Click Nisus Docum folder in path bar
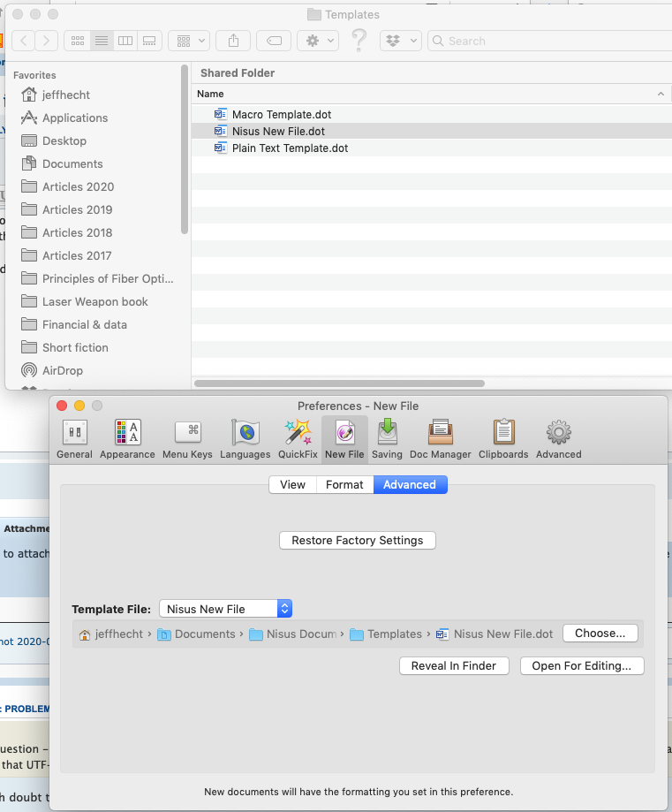This screenshot has width=672, height=812. 293,634
